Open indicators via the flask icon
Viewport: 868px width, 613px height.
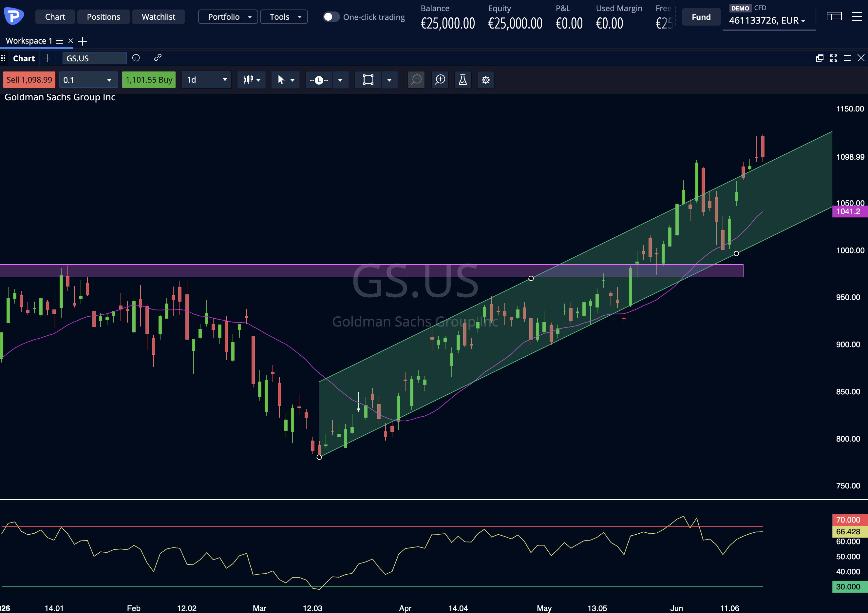click(463, 80)
